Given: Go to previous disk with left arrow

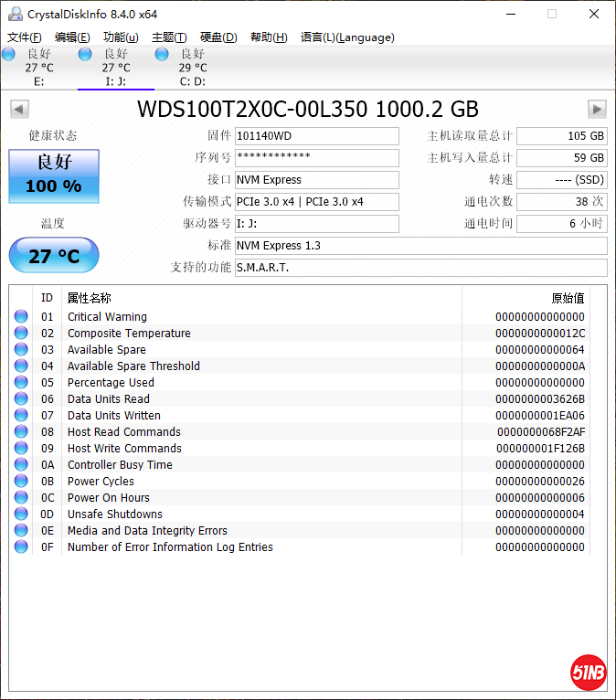Looking at the screenshot, I should [18, 110].
